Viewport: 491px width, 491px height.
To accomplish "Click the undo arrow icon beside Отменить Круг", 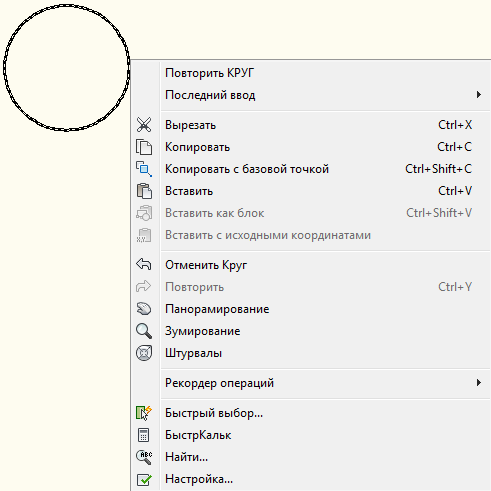I will [x=144, y=265].
